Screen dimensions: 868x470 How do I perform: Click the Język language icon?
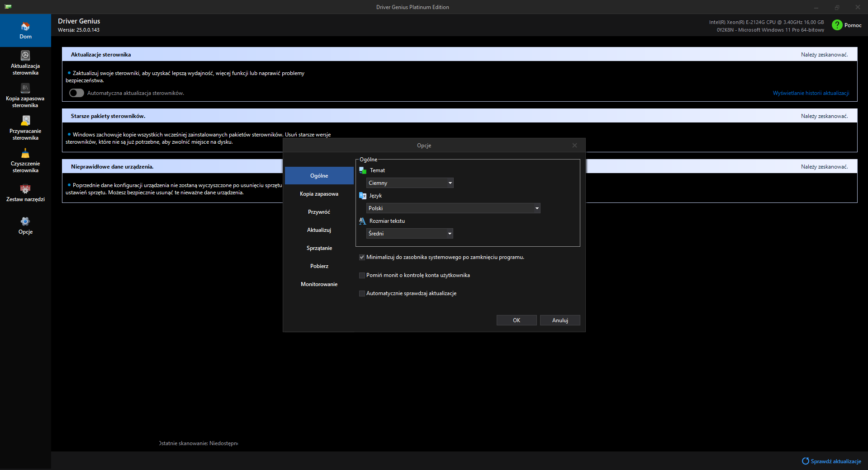(363, 196)
